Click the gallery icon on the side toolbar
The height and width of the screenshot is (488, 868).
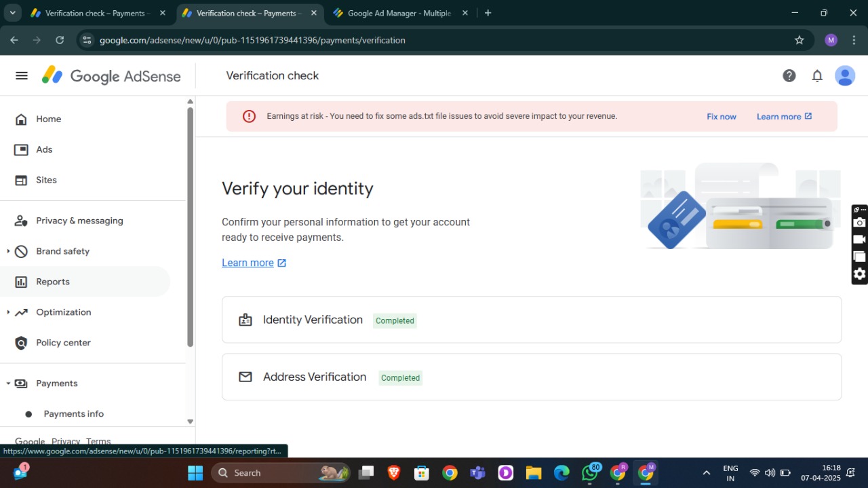tap(860, 257)
